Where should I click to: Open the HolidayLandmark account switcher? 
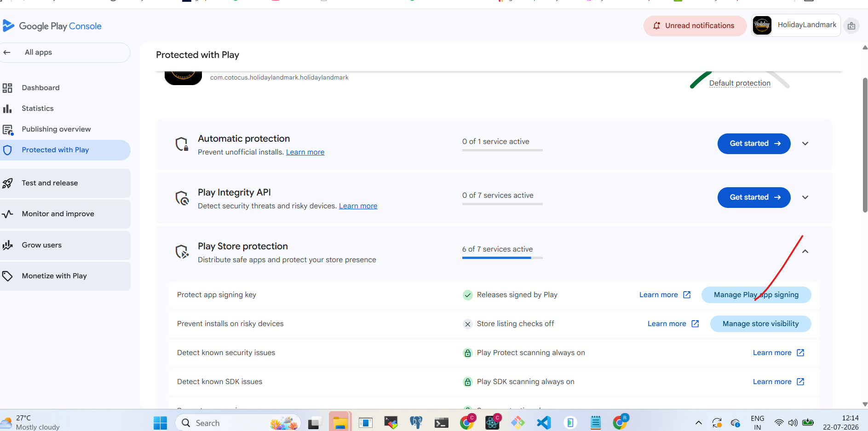[796, 25]
